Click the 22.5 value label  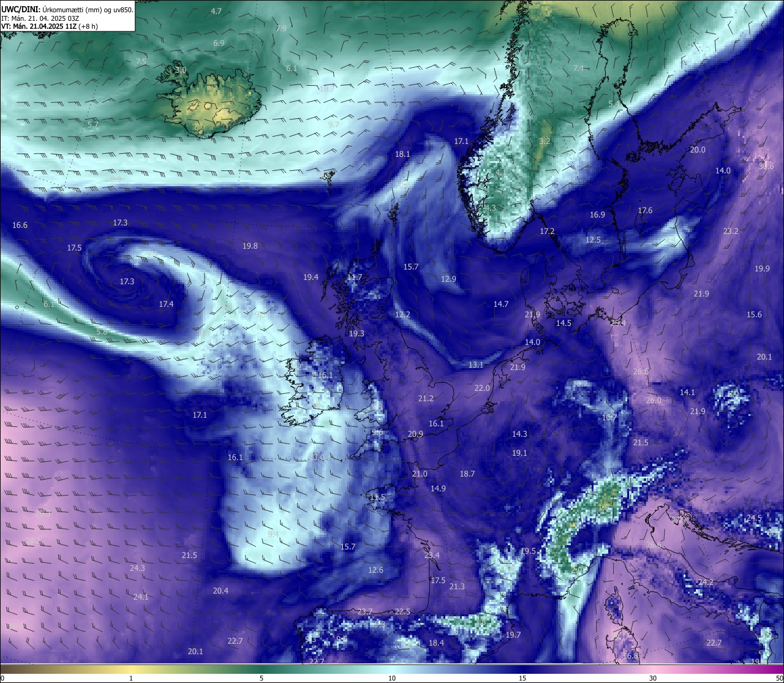[402, 612]
